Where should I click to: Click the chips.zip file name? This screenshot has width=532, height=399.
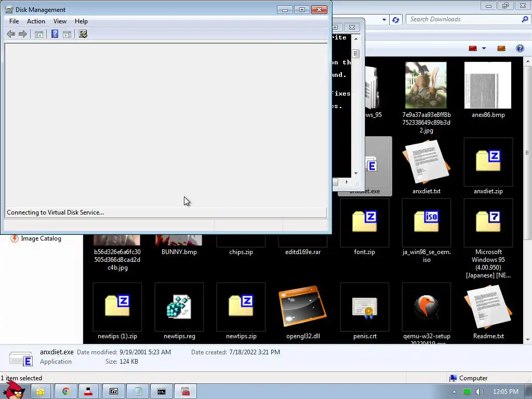(x=241, y=252)
